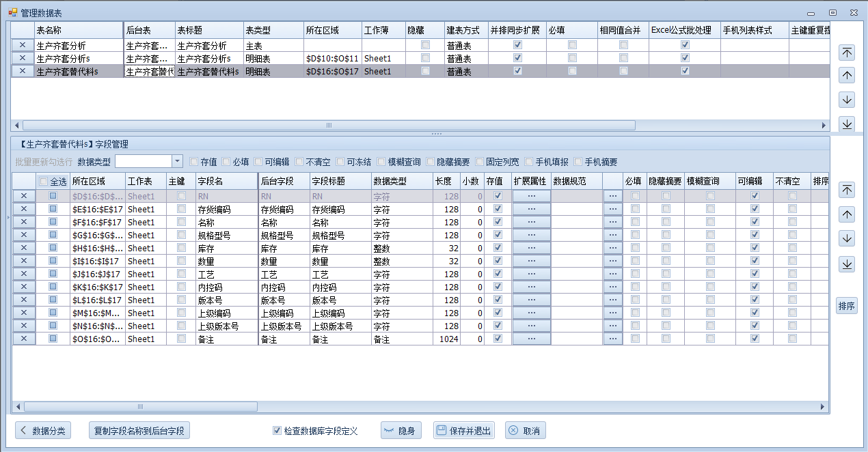Click 保存并退出 to save and exit
This screenshot has width=868, height=452.
463,431
